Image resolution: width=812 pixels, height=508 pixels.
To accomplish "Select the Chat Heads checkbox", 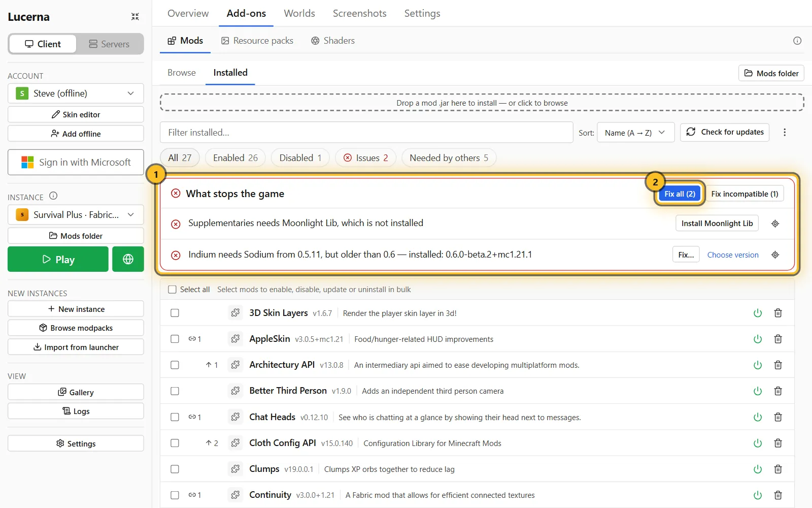I will coord(175,417).
